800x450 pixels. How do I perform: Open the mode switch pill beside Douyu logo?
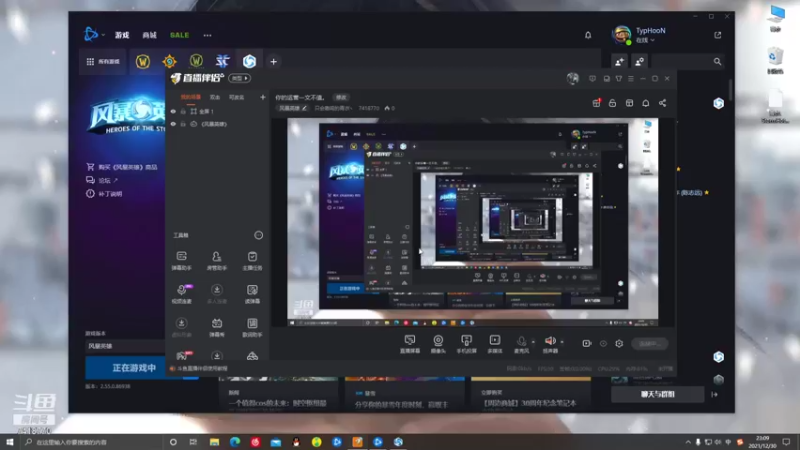239,78
